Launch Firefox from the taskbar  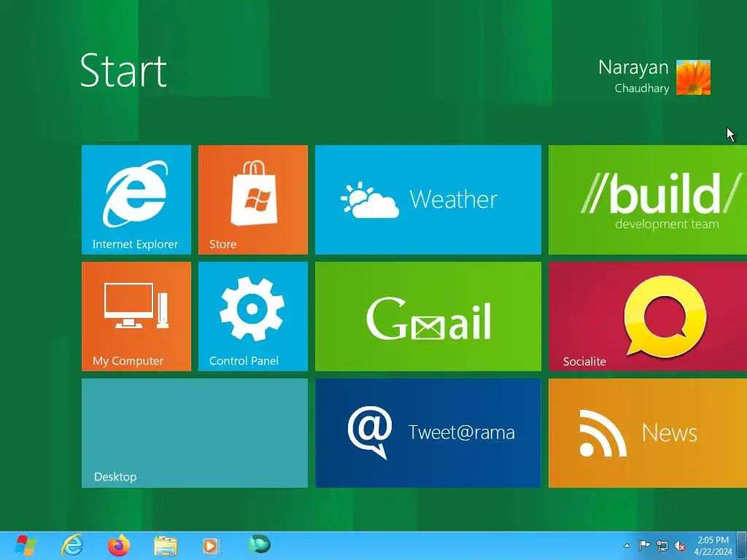coord(119,545)
